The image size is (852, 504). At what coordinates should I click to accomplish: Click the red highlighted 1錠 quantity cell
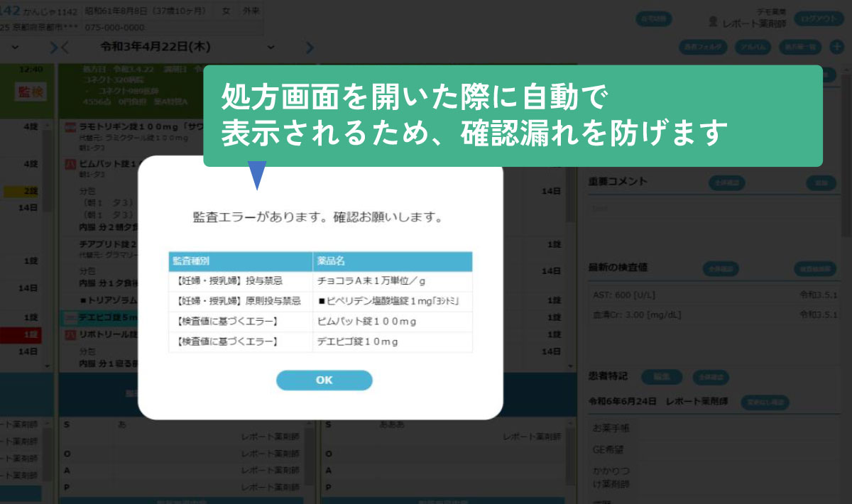click(x=20, y=334)
